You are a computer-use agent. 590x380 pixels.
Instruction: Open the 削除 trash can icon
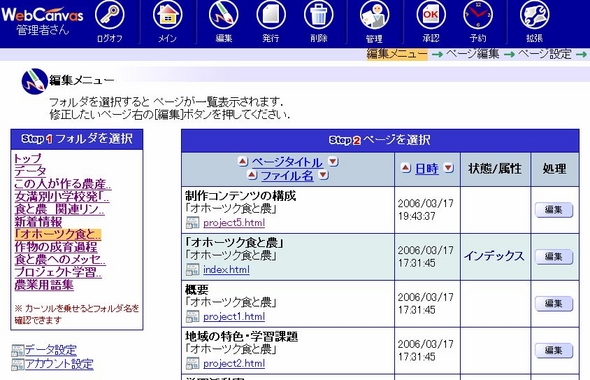tap(319, 15)
